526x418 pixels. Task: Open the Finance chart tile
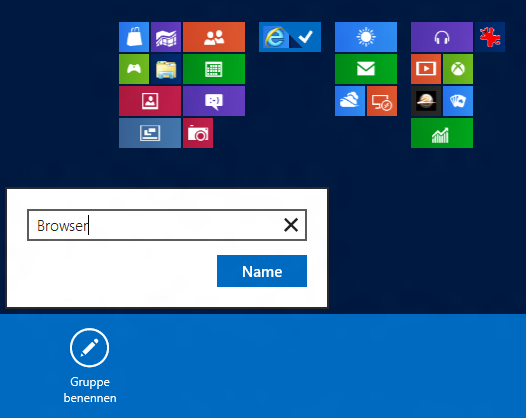[442, 133]
